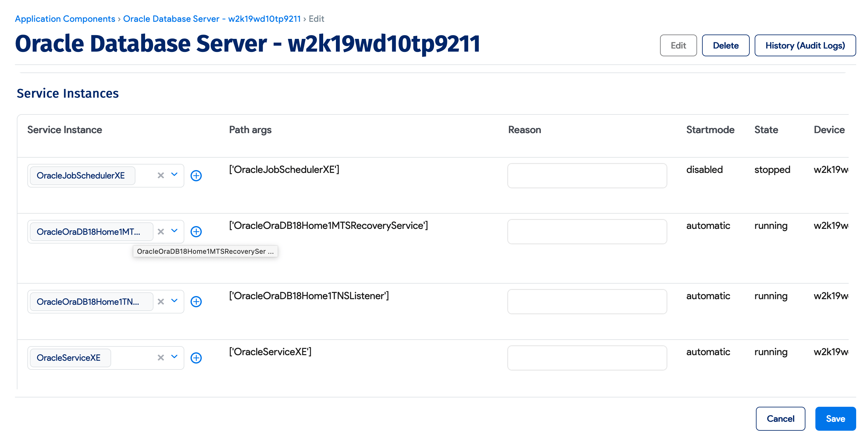868x436 pixels.
Task: Save the service instance changes
Action: pos(835,419)
